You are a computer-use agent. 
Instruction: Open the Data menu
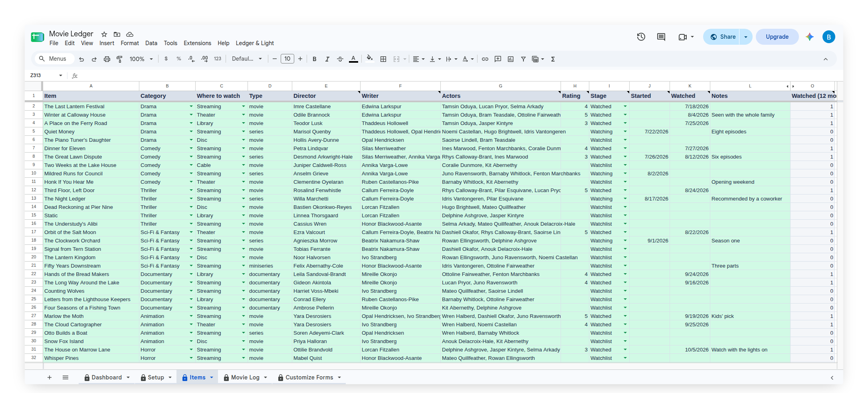click(x=151, y=43)
